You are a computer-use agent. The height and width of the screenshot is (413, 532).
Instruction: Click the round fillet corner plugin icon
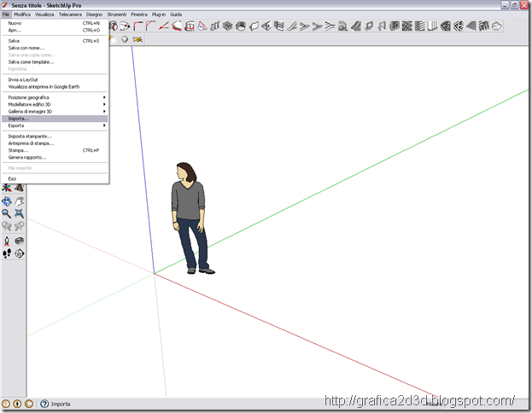(x=138, y=26)
